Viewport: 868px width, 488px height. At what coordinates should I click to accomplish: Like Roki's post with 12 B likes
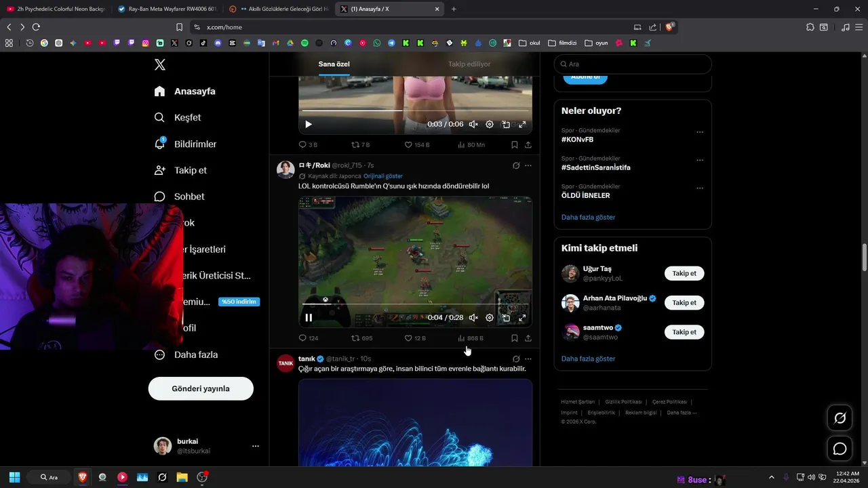415,338
